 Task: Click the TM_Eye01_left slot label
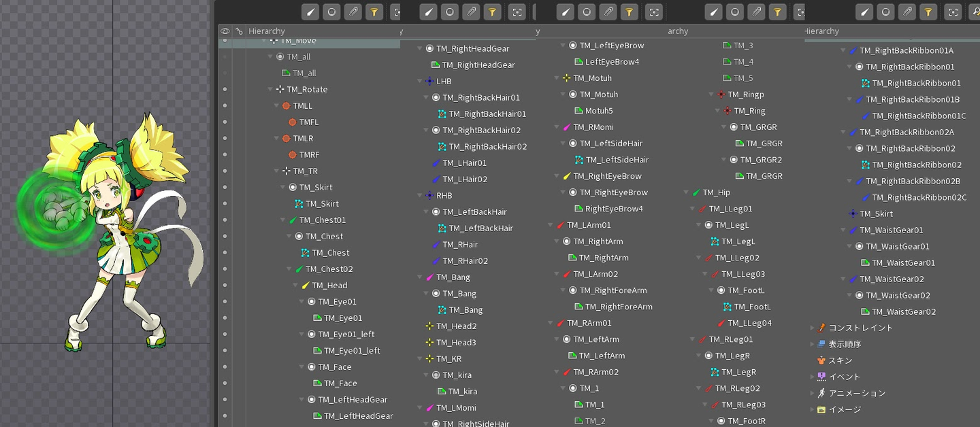[346, 335]
